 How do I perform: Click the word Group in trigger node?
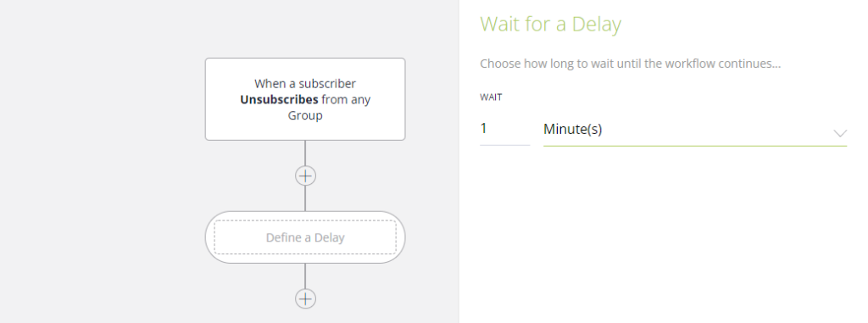pyautogui.click(x=305, y=116)
